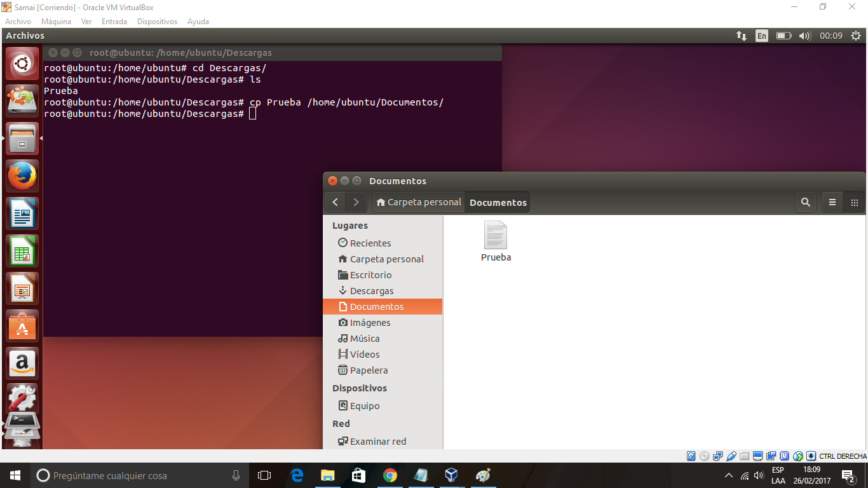Open the Máquina menu in VirtualBox
The height and width of the screenshot is (488, 868).
tap(56, 21)
